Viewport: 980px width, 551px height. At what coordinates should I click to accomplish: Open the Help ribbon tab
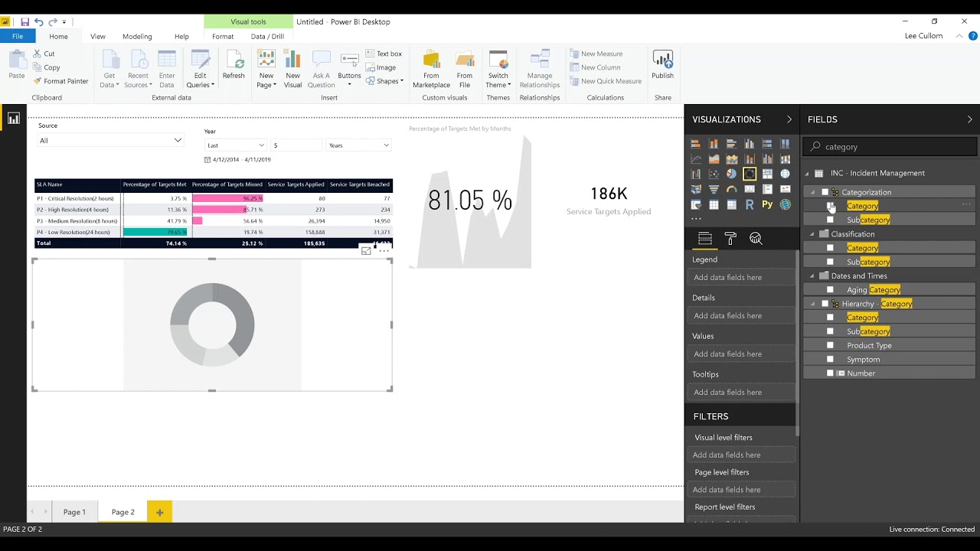click(x=181, y=36)
